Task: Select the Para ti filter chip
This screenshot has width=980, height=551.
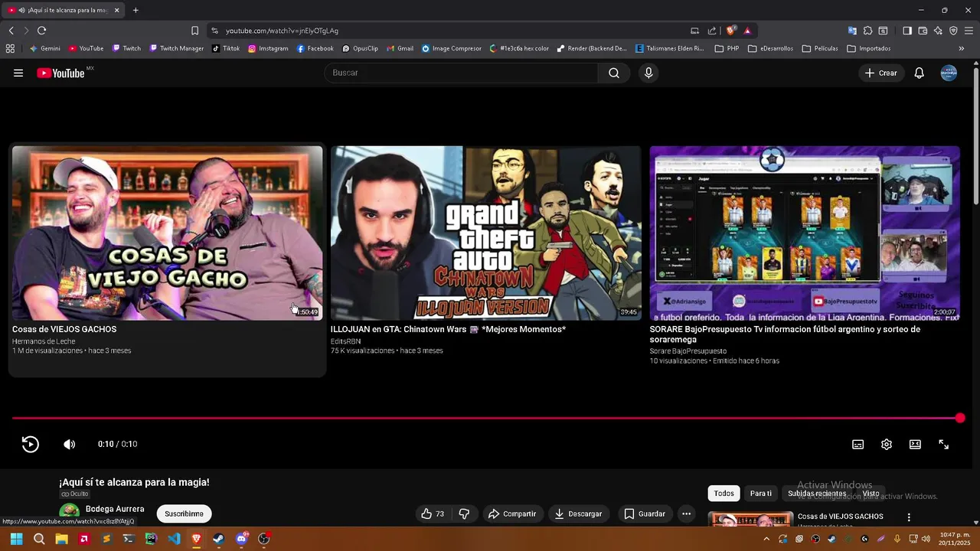Action: [761, 494]
